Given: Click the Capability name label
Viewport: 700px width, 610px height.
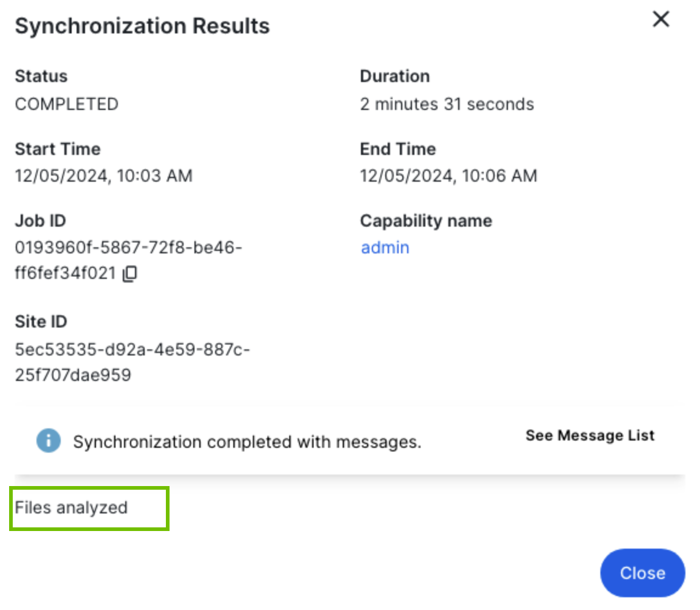Looking at the screenshot, I should click(x=425, y=221).
